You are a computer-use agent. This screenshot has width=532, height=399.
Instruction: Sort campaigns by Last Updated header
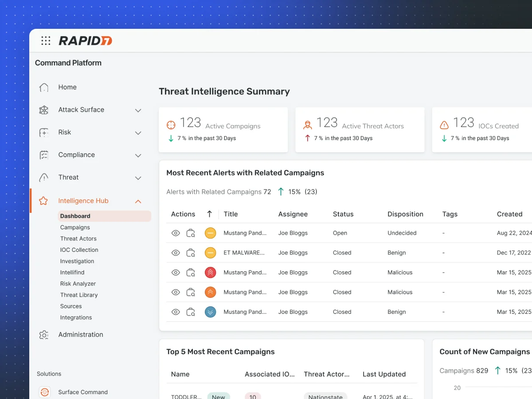click(384, 374)
